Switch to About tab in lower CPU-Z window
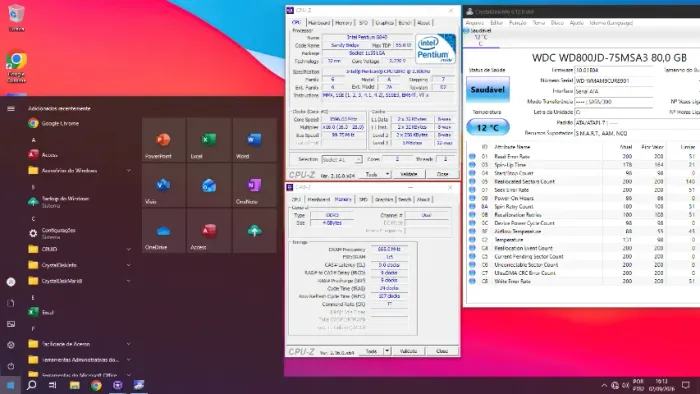Screen dimensions: 700x394 coord(423,199)
